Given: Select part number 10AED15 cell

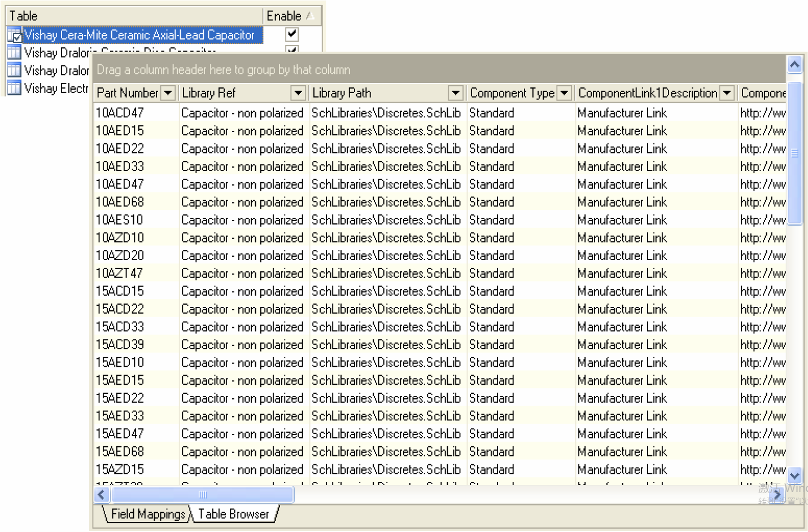Looking at the screenshot, I should 136,130.
